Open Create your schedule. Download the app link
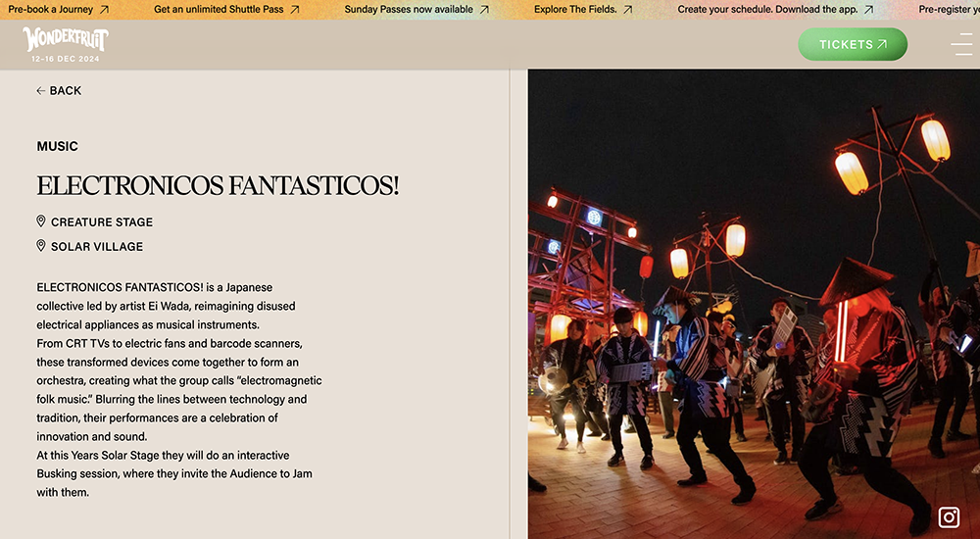980x539 pixels. pyautogui.click(x=775, y=10)
